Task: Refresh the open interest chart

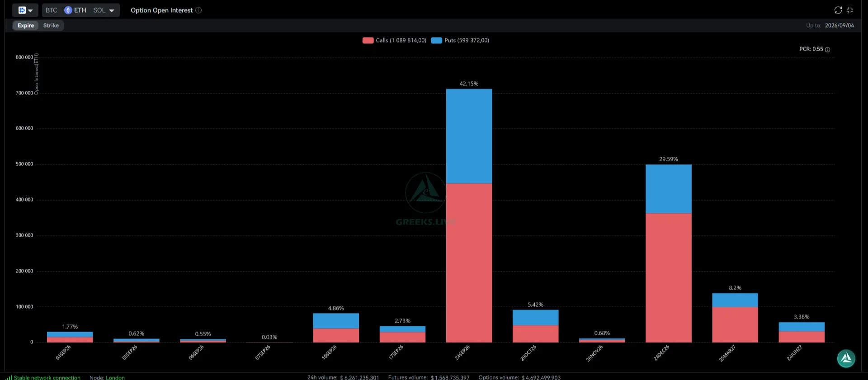Action: click(x=838, y=10)
